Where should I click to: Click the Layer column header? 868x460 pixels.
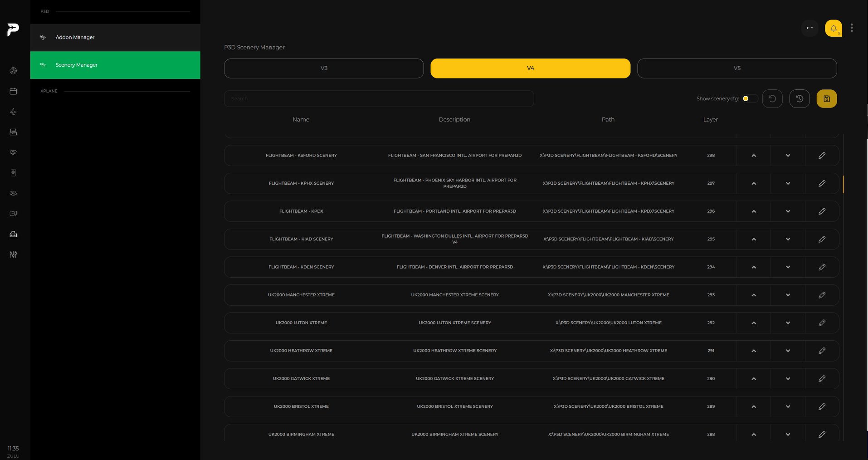pyautogui.click(x=711, y=119)
